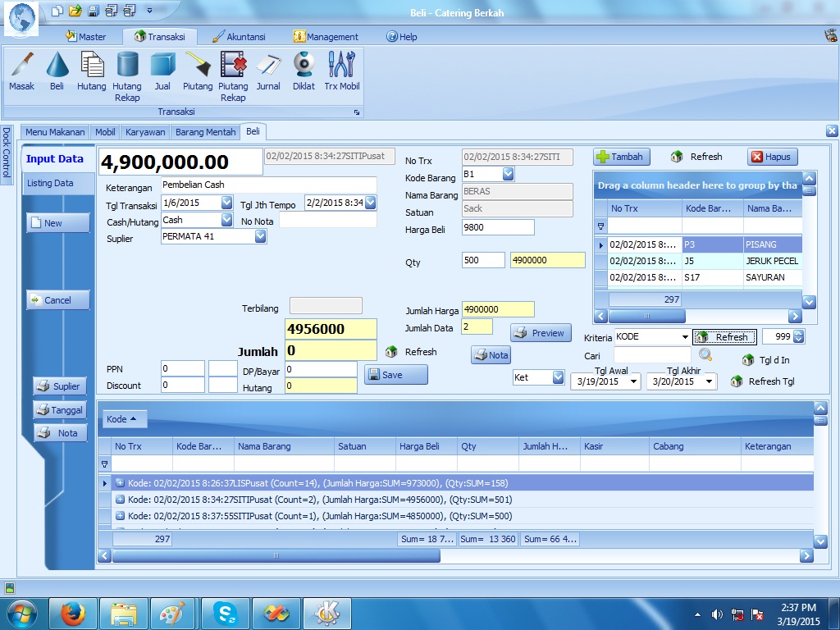Expand the first Kode group row
Screen dimensions: 840x630
[120, 483]
